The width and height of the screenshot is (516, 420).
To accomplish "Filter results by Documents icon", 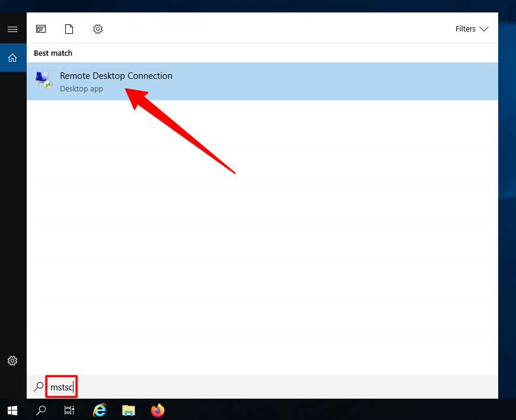I will [69, 29].
